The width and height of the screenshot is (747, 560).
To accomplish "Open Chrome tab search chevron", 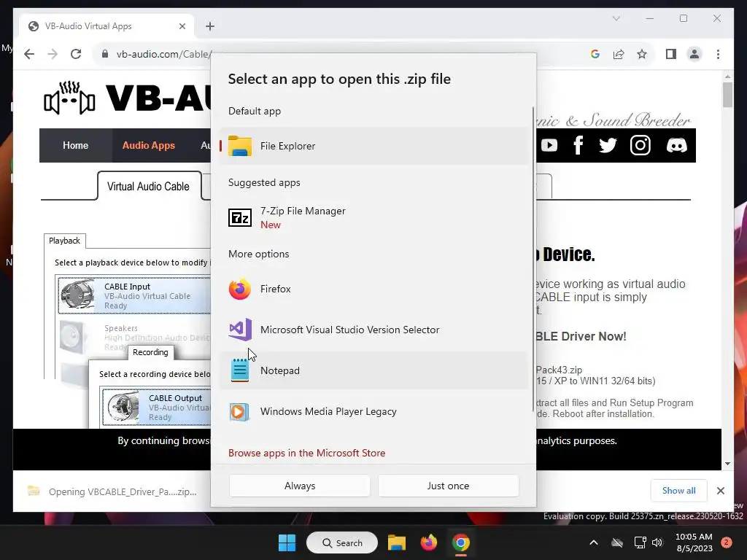I will (616, 18).
